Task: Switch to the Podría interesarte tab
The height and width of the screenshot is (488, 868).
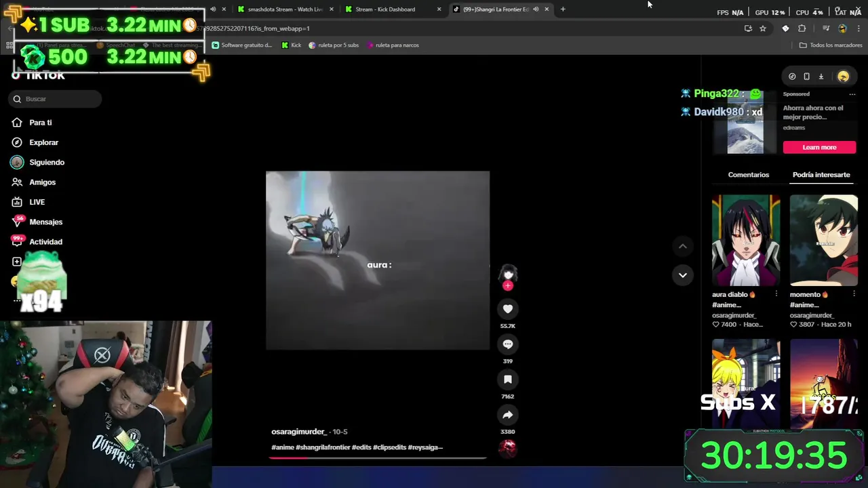Action: click(821, 175)
